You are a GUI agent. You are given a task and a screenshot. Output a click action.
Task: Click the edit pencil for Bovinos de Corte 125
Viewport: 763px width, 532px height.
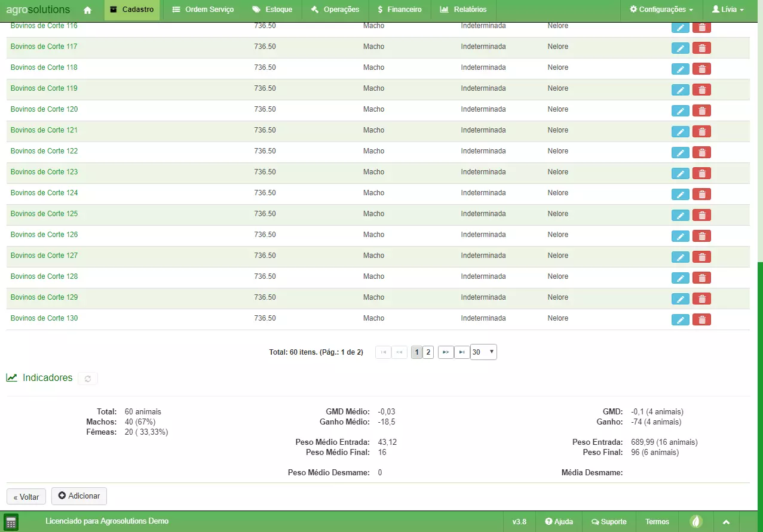680,216
